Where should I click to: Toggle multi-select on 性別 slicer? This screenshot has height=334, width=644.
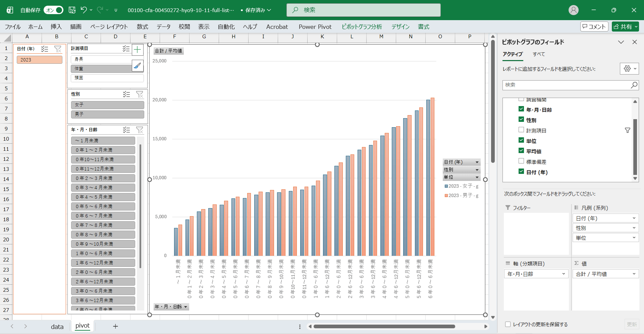click(x=126, y=94)
